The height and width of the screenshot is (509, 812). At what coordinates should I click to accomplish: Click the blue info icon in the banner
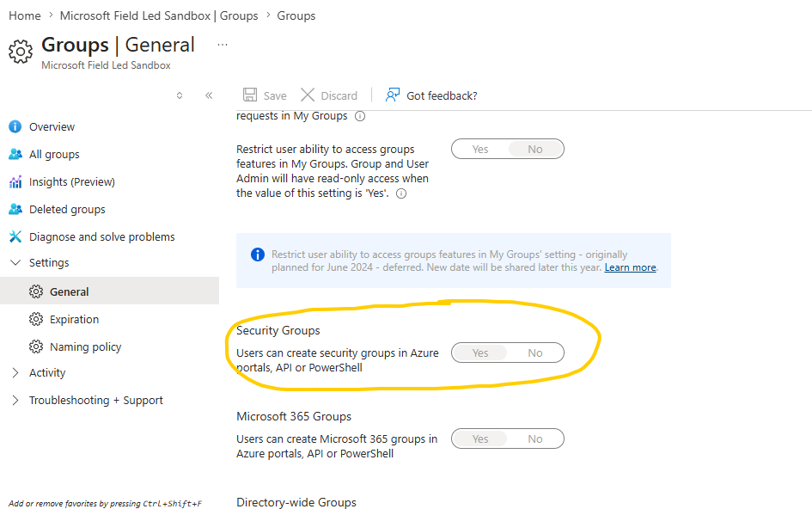(x=258, y=254)
